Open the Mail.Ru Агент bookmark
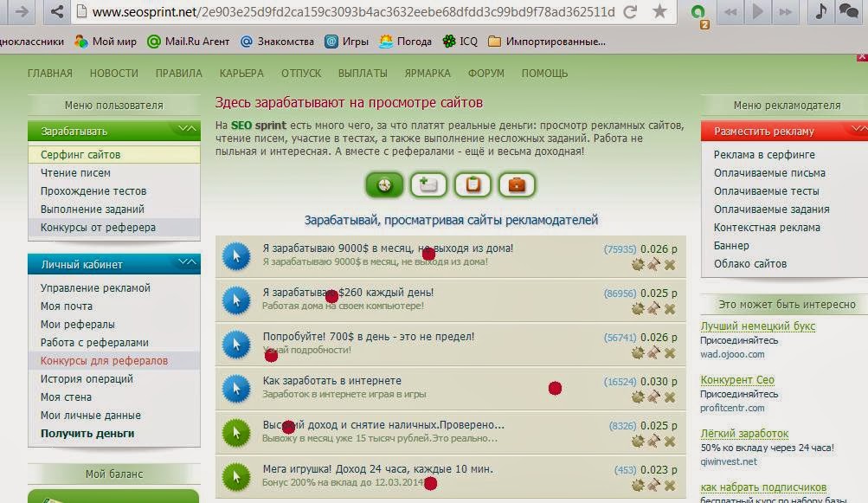 point(188,42)
